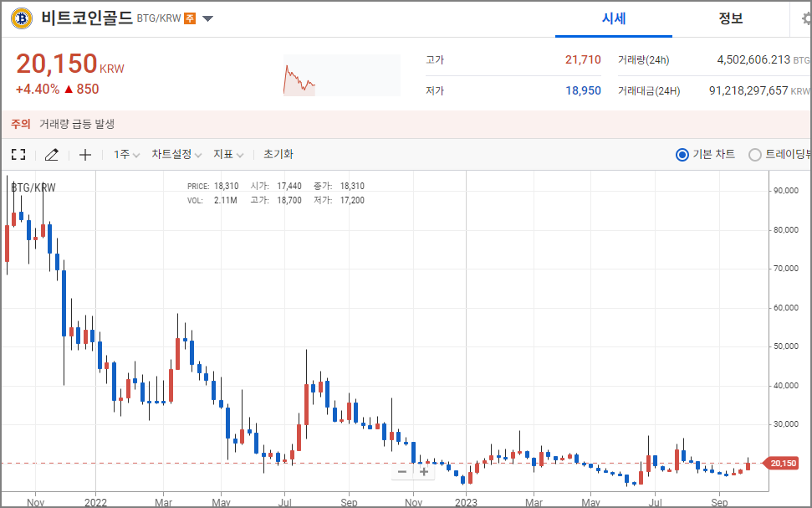The height and width of the screenshot is (508, 812).
Task: Zoom in chart with plus button
Action: click(424, 472)
